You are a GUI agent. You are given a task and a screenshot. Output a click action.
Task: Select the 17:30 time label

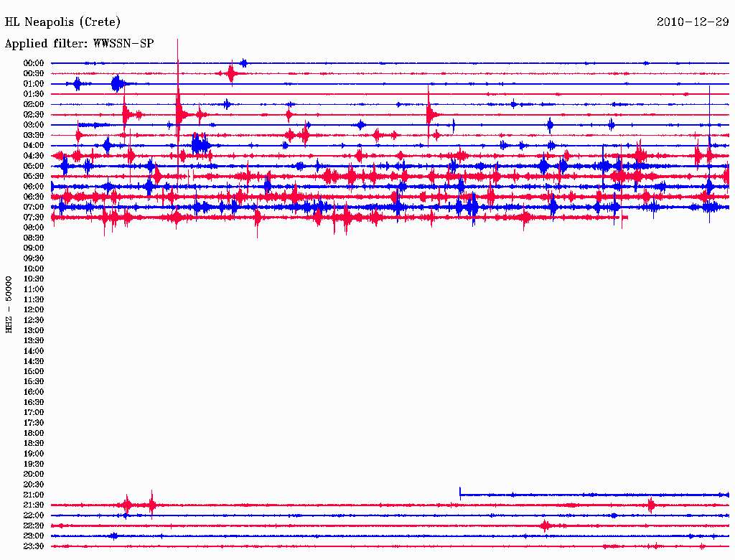34,423
